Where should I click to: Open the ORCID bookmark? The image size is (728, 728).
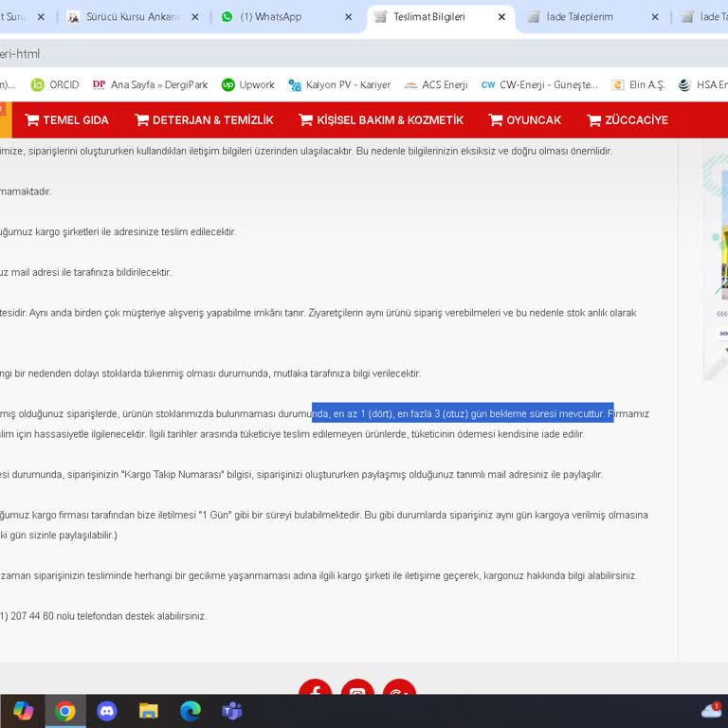[55, 85]
